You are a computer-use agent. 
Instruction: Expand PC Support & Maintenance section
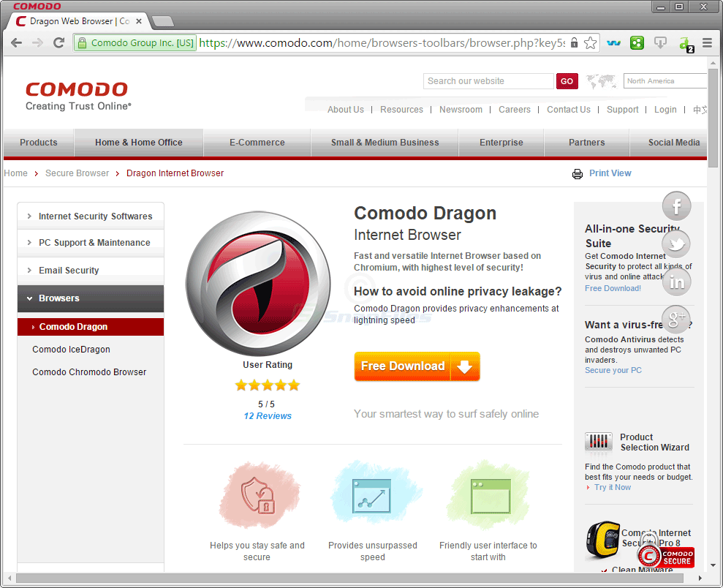[x=91, y=243]
